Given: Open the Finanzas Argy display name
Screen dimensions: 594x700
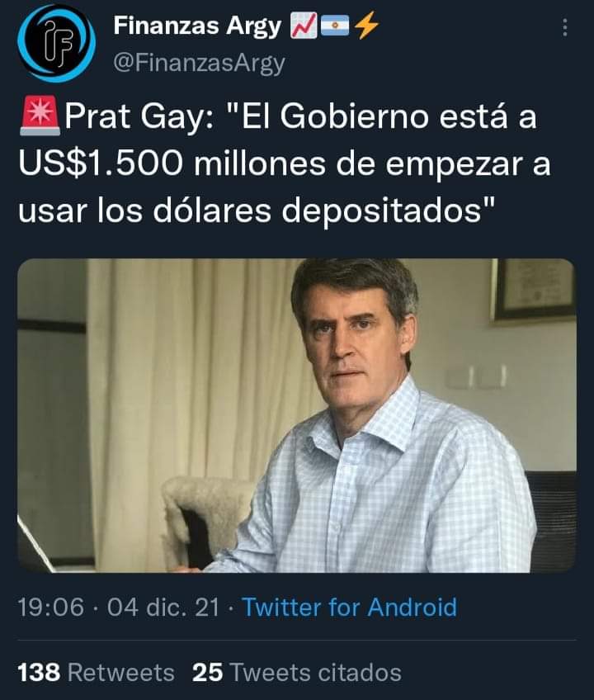Looking at the screenshot, I should (197, 26).
